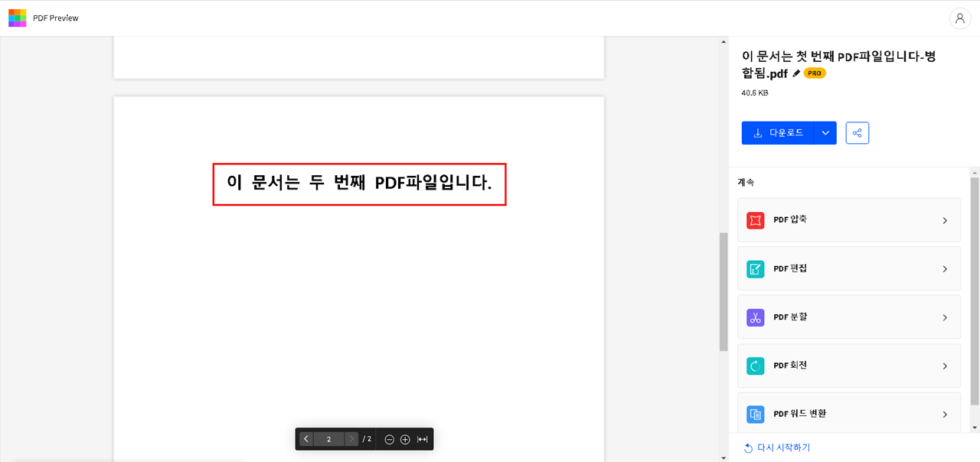Image resolution: width=980 pixels, height=462 pixels.
Task: Click the 계속 section heading
Action: 746,183
